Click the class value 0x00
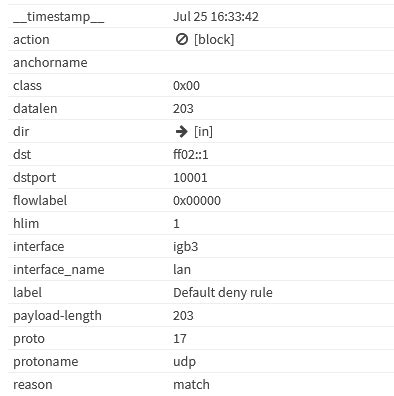Screen dimensions: 394x396 pyautogui.click(x=186, y=86)
